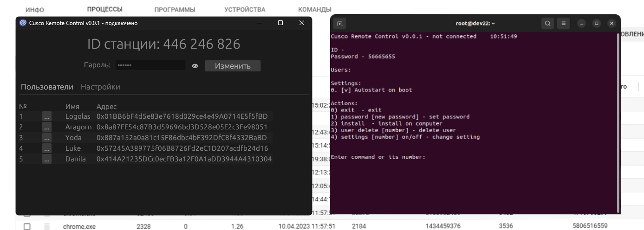Click the Адрес column header
Screen dimensions: 644x230
(107, 107)
